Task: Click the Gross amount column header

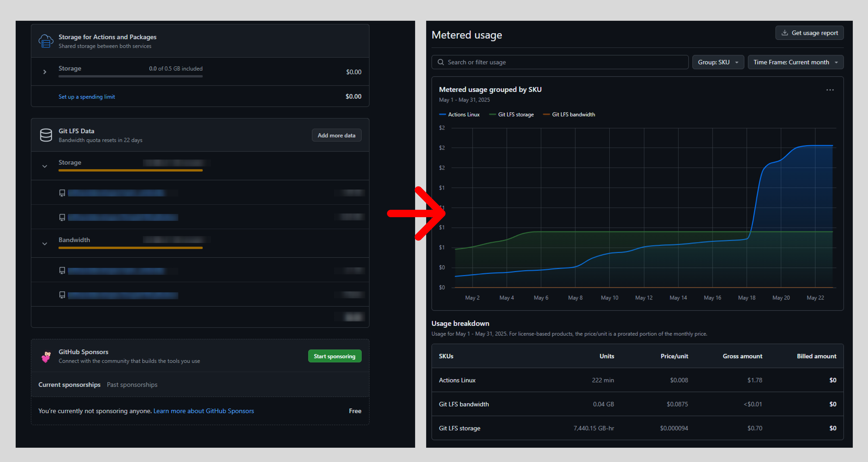Action: (x=742, y=356)
